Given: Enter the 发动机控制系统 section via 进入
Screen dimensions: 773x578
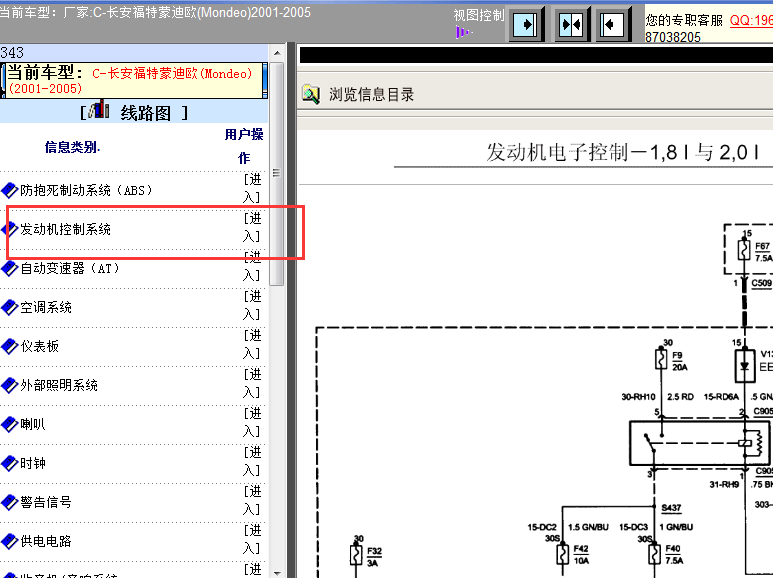Looking at the screenshot, I should pyautogui.click(x=252, y=227).
